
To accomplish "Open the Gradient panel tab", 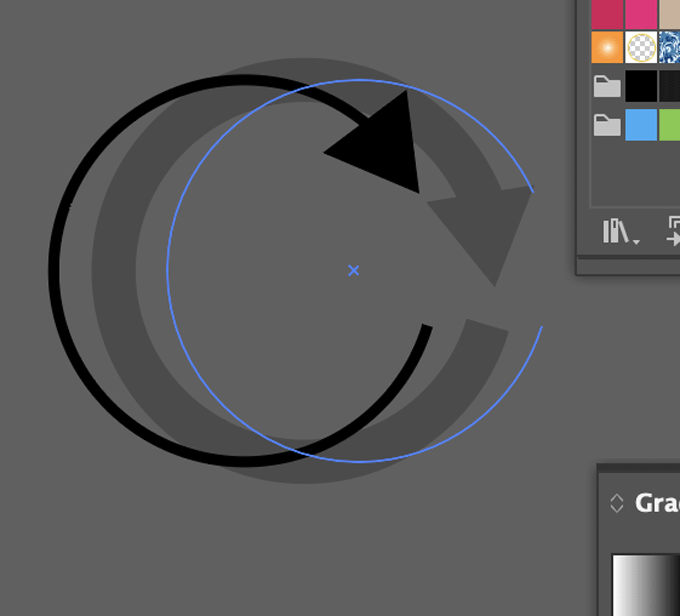I will coord(657,503).
